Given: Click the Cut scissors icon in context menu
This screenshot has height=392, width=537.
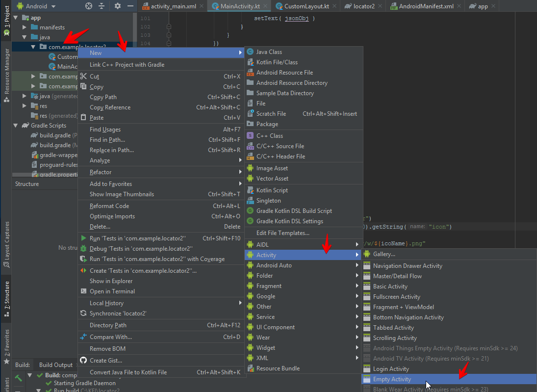Looking at the screenshot, I should click(83, 77).
